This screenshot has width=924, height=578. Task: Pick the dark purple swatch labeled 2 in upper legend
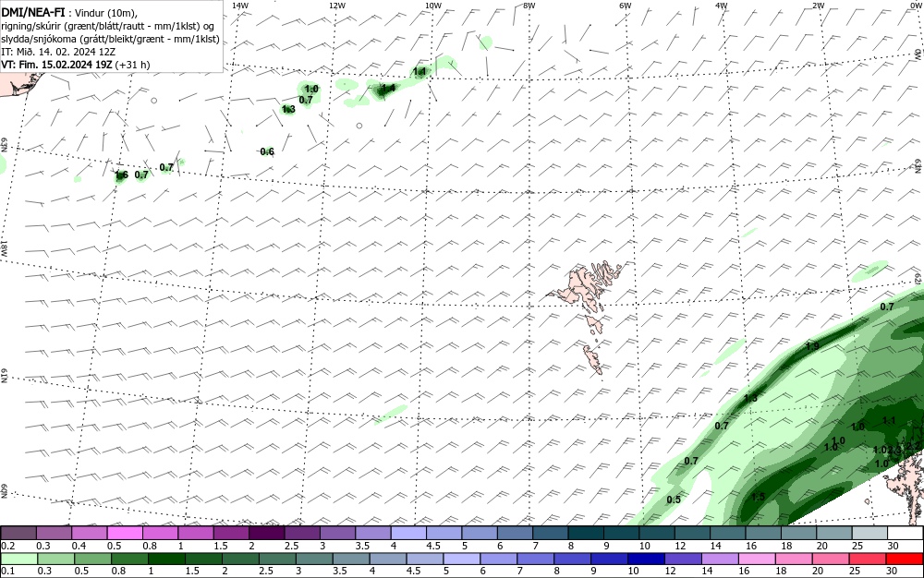[266, 534]
